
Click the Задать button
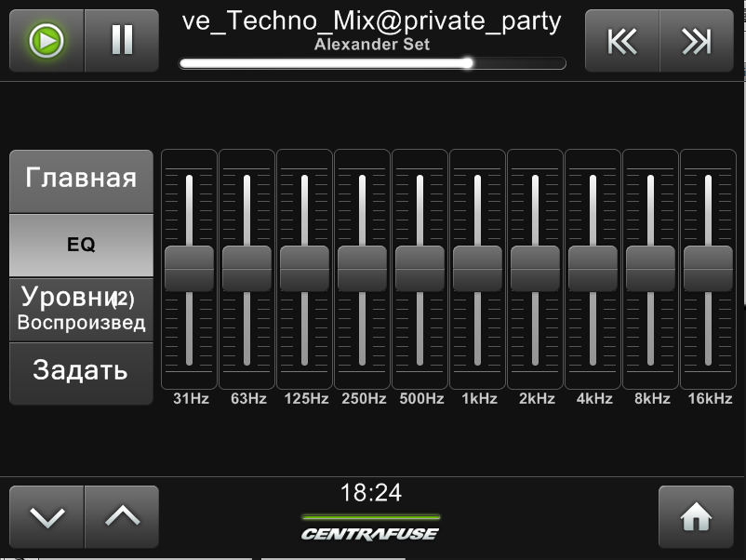click(x=81, y=372)
